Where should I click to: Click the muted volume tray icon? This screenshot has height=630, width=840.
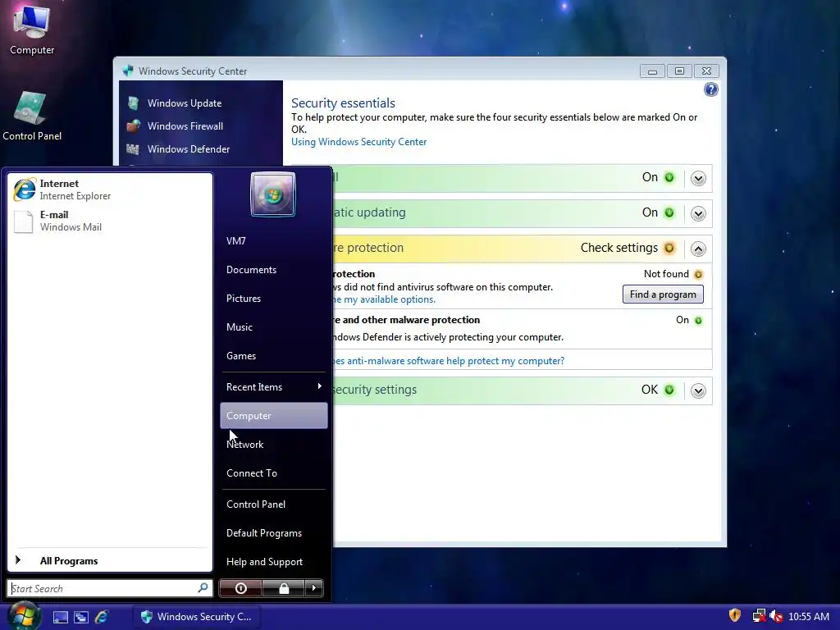coord(776,616)
